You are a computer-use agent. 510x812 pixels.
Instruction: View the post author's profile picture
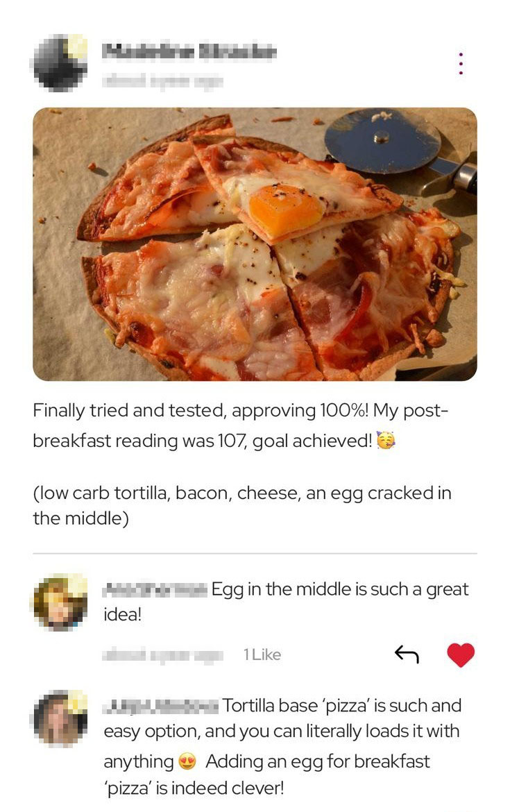point(60,62)
